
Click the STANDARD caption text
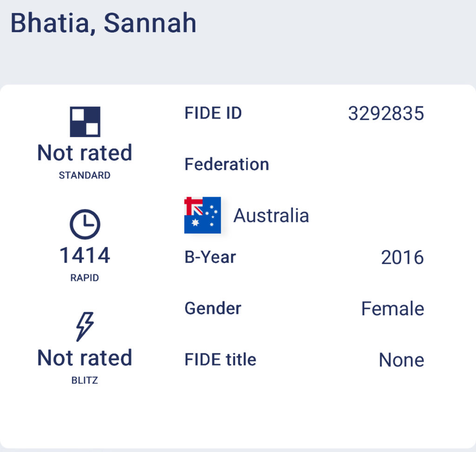pyautogui.click(x=85, y=176)
